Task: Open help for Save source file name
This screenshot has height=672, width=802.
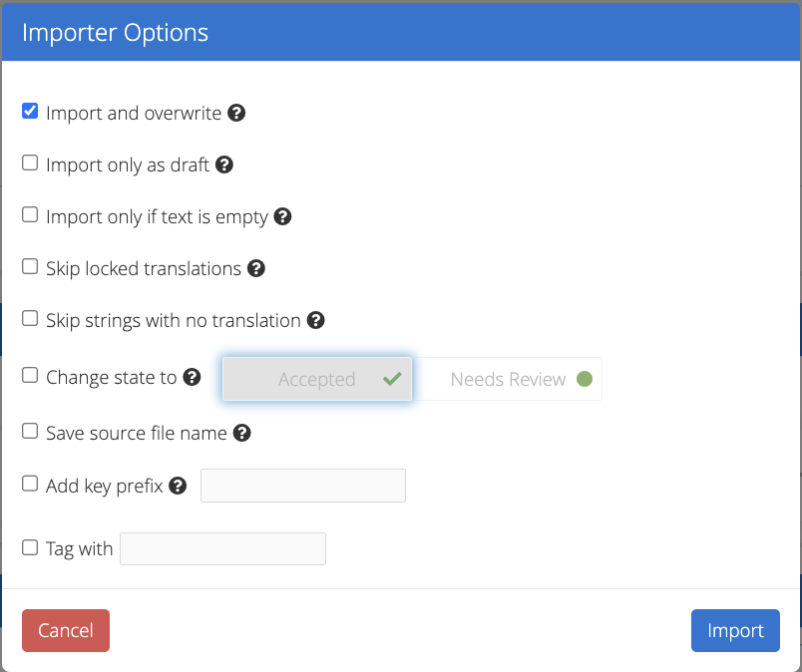Action: [242, 433]
